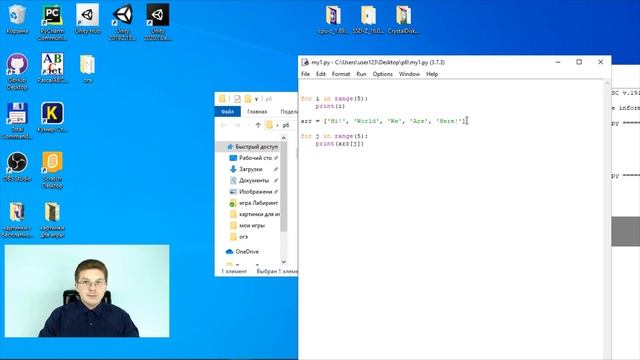Select the SSD-Z archive on the desktop

[368, 19]
